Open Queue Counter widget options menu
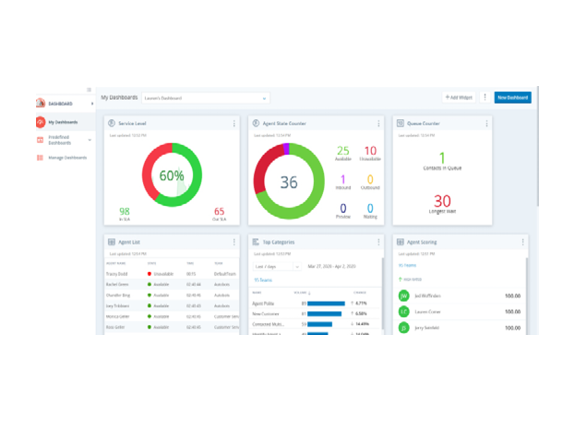Image resolution: width=575 pixels, height=432 pixels. coord(487,124)
